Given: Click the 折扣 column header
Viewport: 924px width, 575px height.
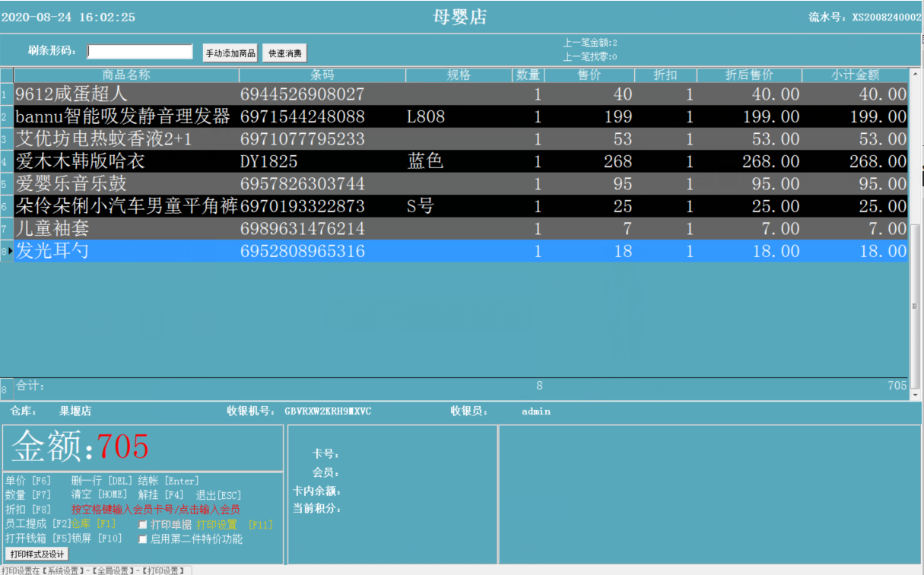Looking at the screenshot, I should coord(665,75).
